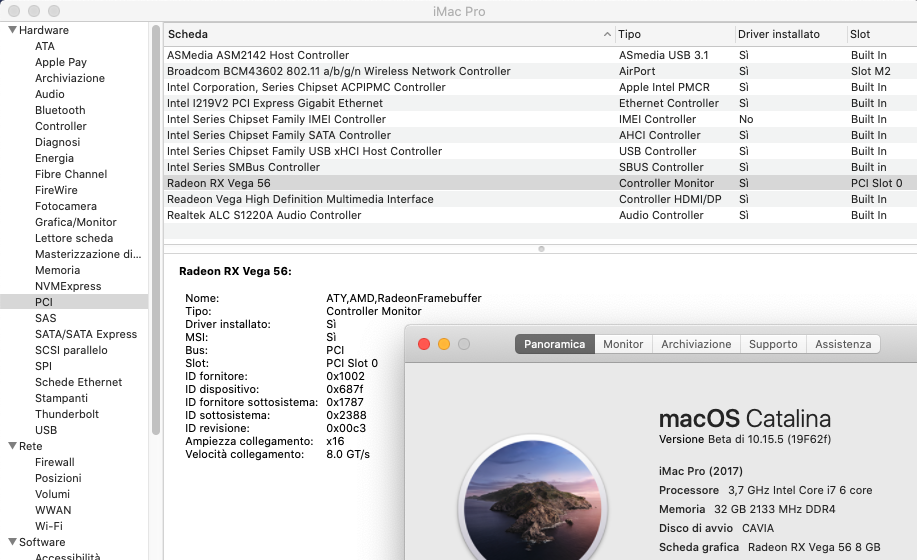
Task: Collapse the Hardware section disclosure triangle
Action: pyautogui.click(x=12, y=30)
